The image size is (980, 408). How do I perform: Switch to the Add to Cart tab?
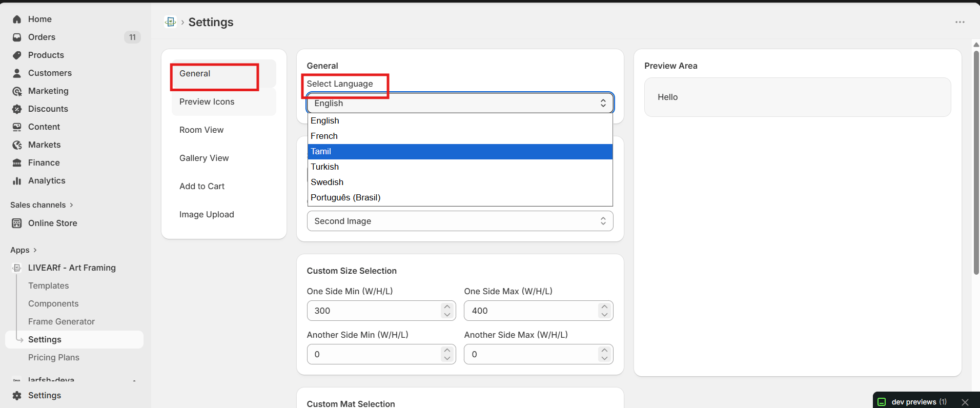click(x=224, y=186)
